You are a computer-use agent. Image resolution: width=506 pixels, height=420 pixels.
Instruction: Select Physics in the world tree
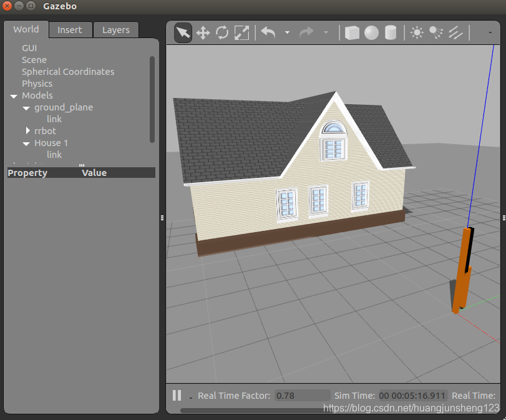click(x=37, y=84)
